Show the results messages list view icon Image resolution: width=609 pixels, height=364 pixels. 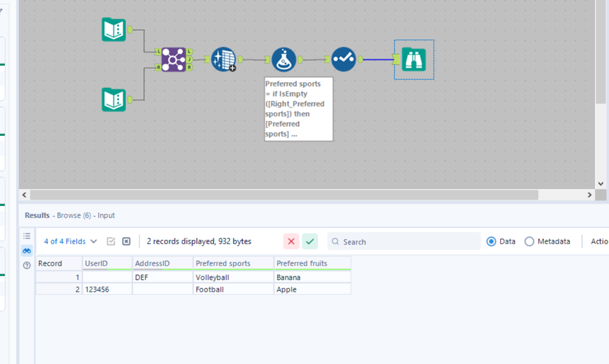point(27,236)
